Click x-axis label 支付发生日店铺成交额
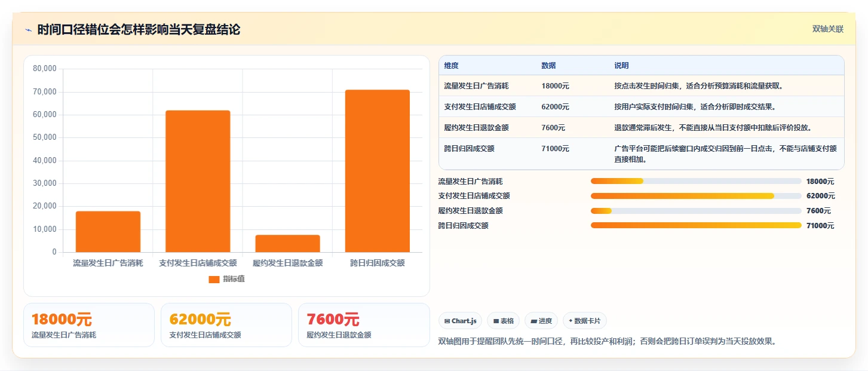Viewport: 868px width, 371px height. [x=198, y=263]
